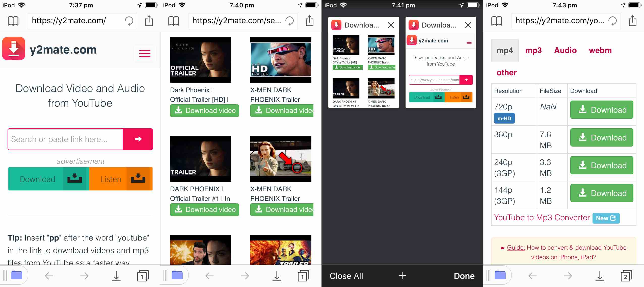Tap share icon in second screen toolbar
This screenshot has width=644, height=287.
pyautogui.click(x=310, y=21)
